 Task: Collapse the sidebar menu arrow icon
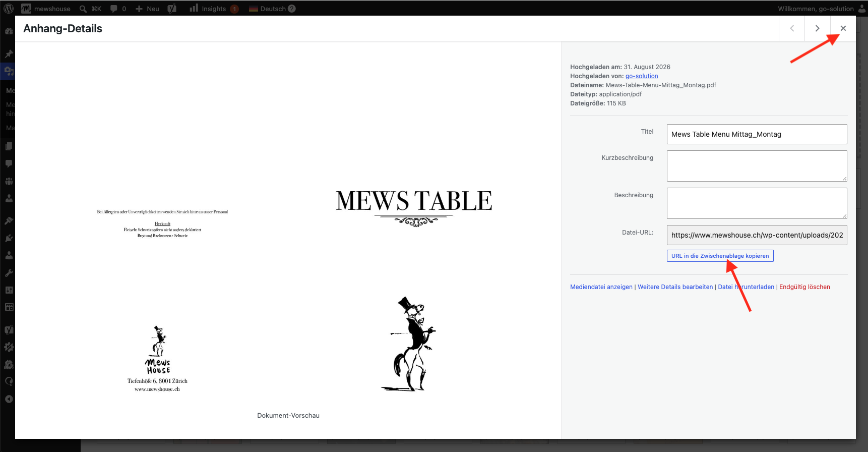[x=9, y=399]
